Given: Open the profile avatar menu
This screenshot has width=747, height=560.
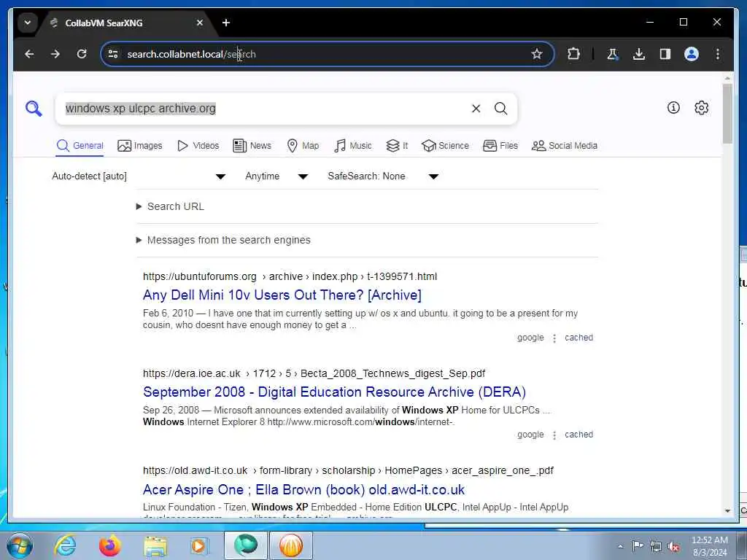Looking at the screenshot, I should pos(692,54).
